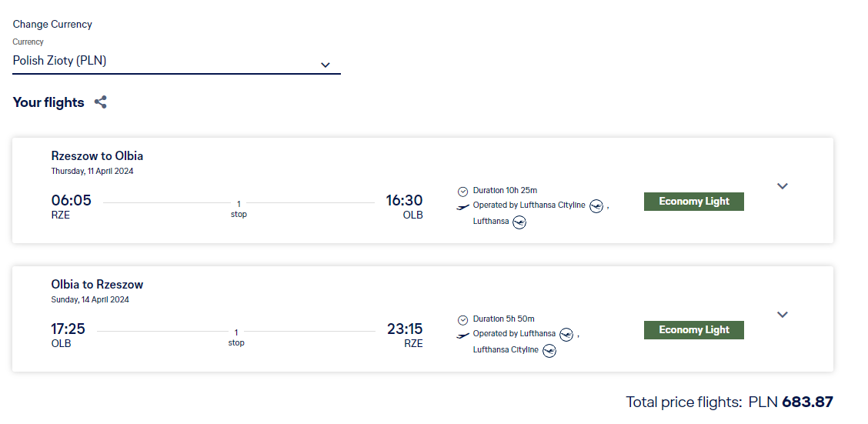Image resolution: width=868 pixels, height=424 pixels.
Task: Click Economy Light badge on return flight
Action: pyautogui.click(x=693, y=330)
